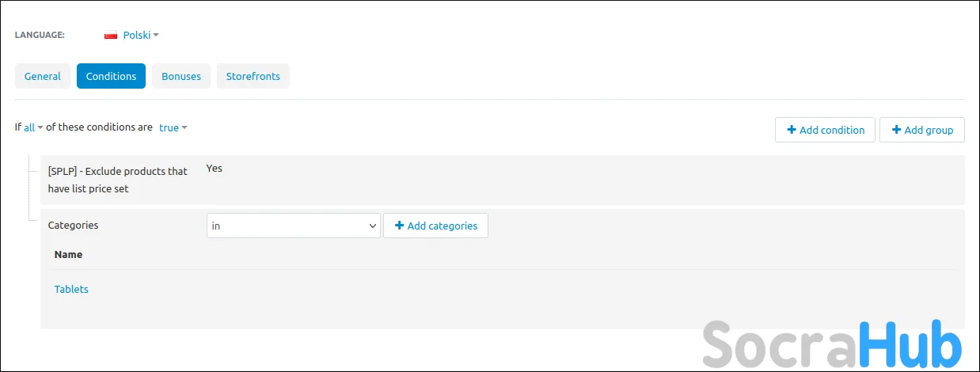Click the Add categories button
This screenshot has height=372, width=980.
(435, 226)
